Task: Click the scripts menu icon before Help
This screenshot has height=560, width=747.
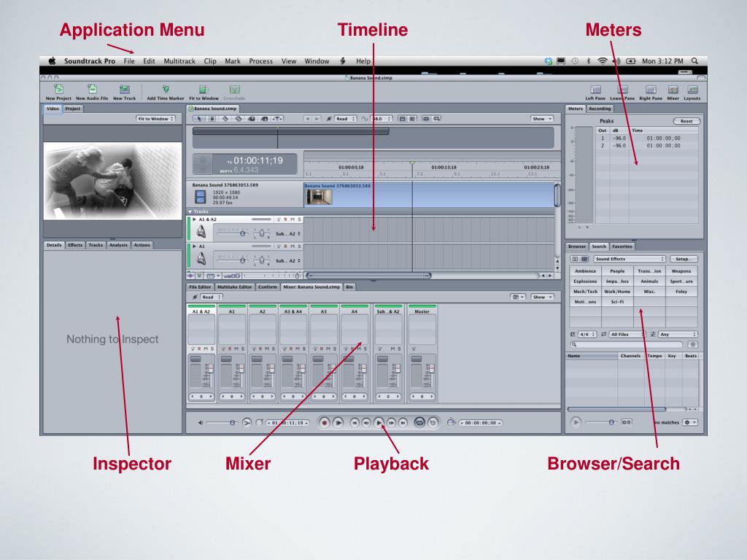Action: 343,61
